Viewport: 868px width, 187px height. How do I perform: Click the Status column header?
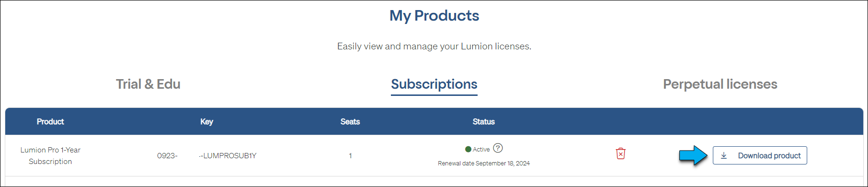[x=484, y=122]
